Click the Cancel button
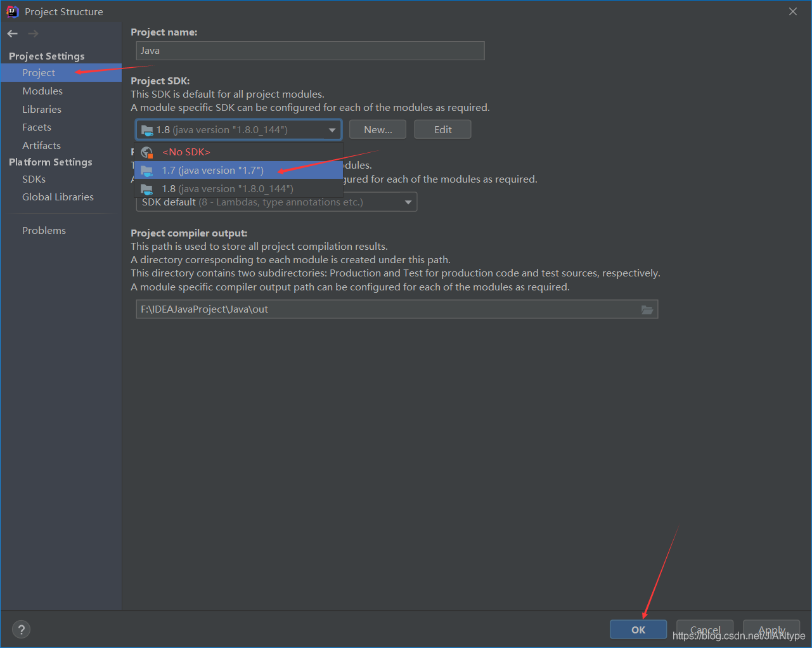The width and height of the screenshot is (812, 648). pyautogui.click(x=705, y=630)
